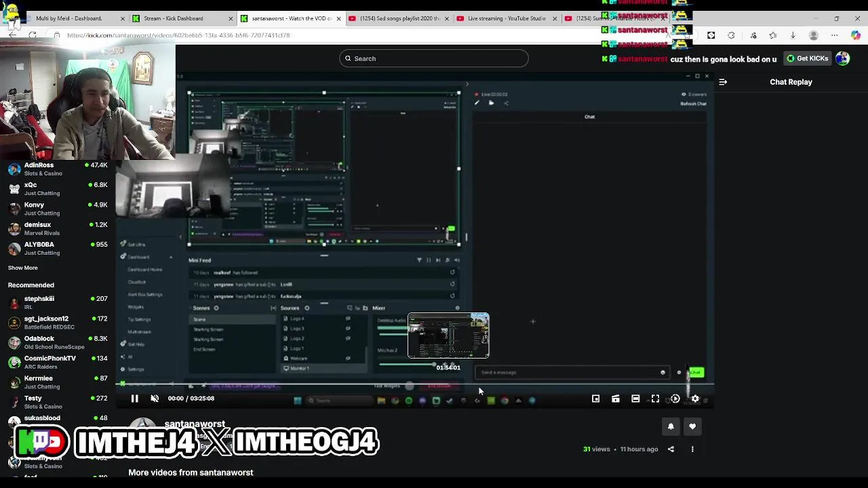Click the heart follow icon
The width and height of the screenshot is (868, 488).
click(692, 426)
